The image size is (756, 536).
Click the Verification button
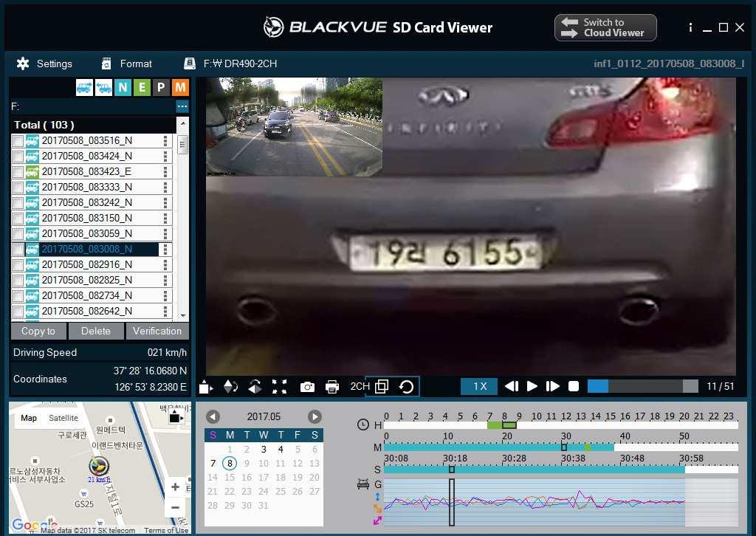pyautogui.click(x=157, y=331)
